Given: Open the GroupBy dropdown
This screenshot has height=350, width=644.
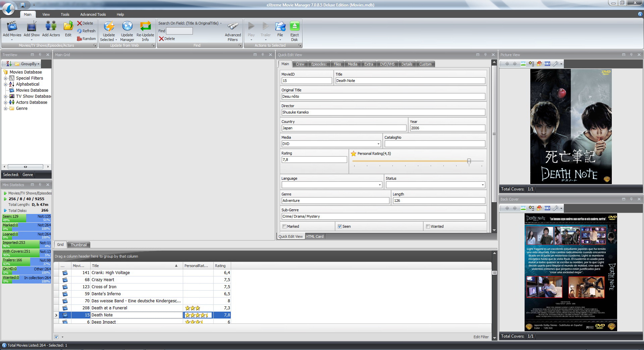Looking at the screenshot, I should click(x=28, y=63).
